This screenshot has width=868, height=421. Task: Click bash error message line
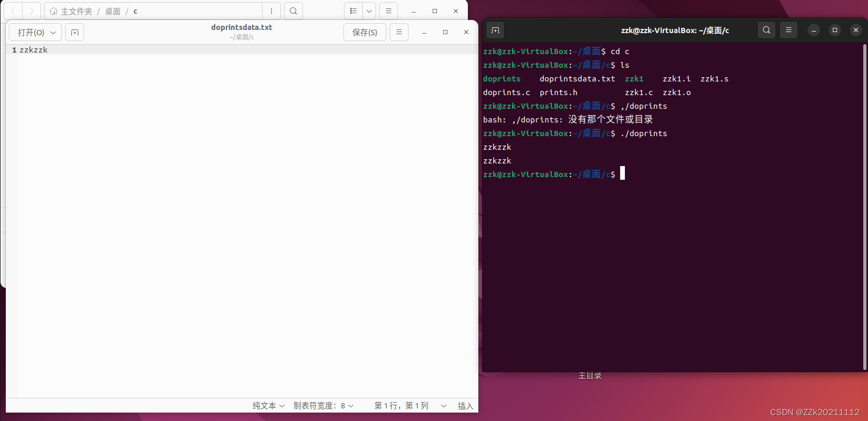pyautogui.click(x=568, y=120)
